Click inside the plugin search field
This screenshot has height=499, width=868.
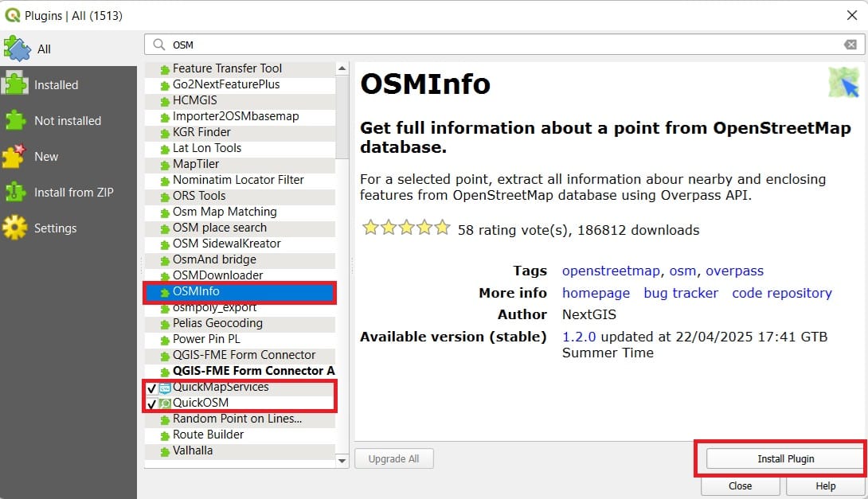(x=504, y=45)
